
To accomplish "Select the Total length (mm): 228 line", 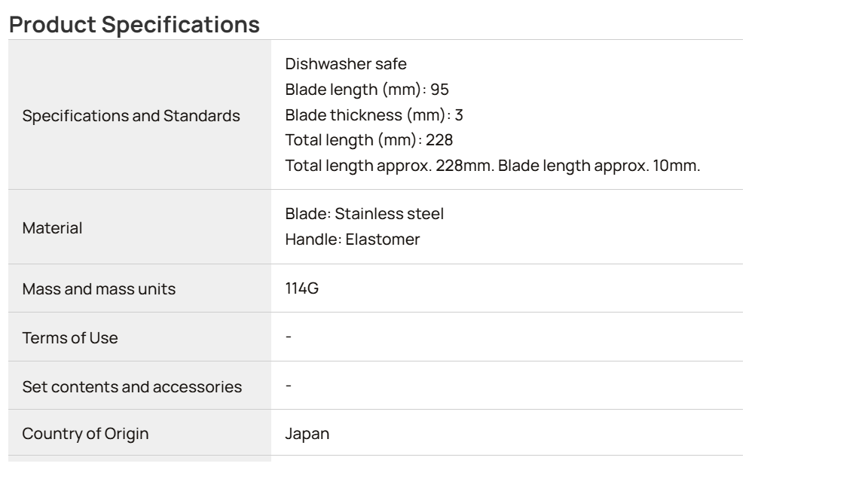I will [x=369, y=140].
